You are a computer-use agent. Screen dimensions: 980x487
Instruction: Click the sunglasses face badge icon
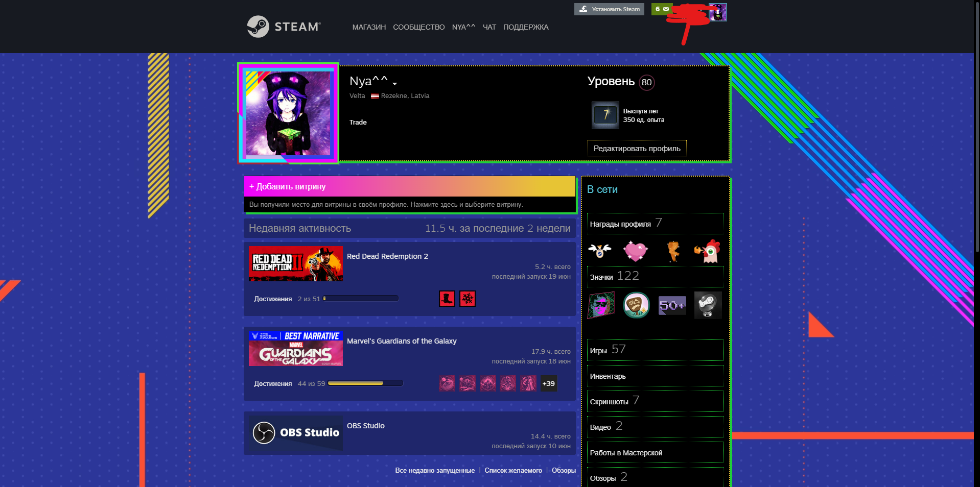[x=601, y=305]
